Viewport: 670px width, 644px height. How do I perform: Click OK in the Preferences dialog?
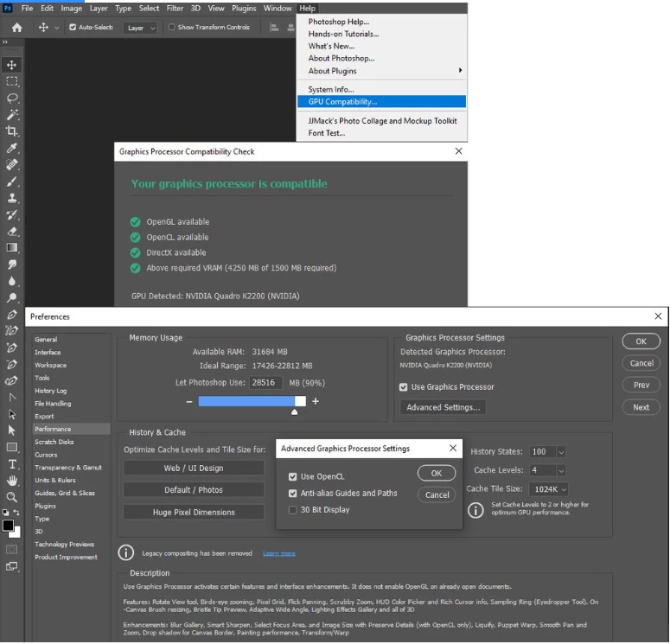641,341
